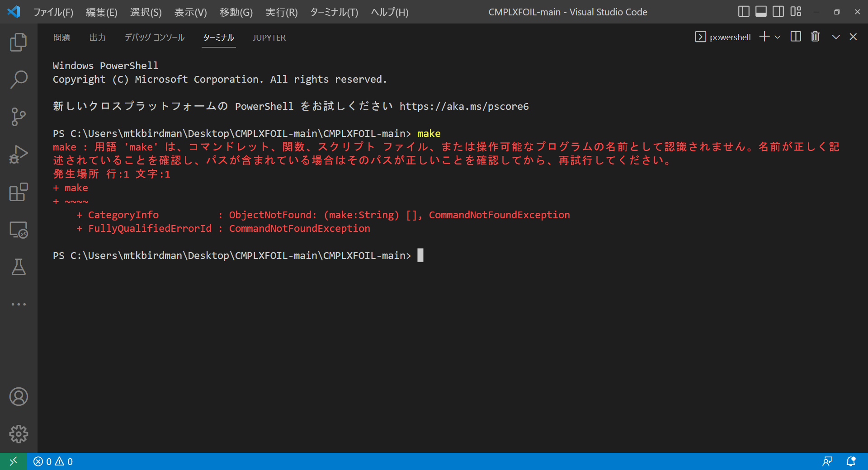Screen dimensions: 868x470
Task: Expand the panel size with chevron
Action: point(836,37)
